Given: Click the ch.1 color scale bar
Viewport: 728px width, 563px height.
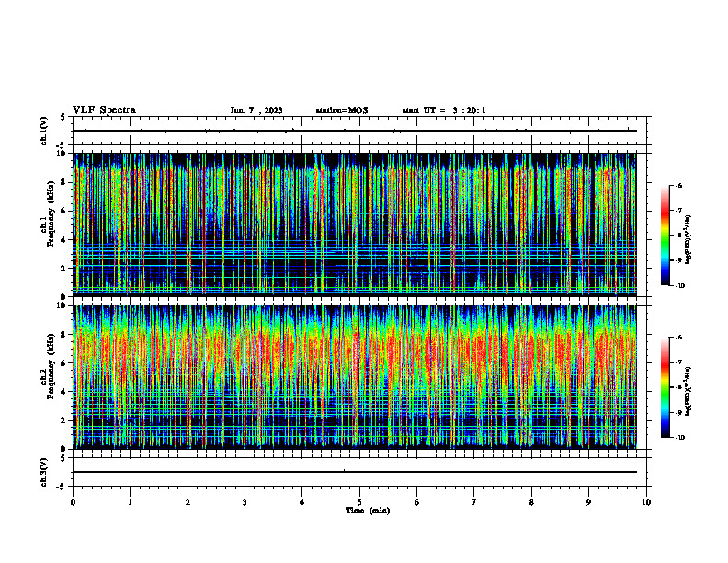Looking at the screenshot, I should coord(665,236).
